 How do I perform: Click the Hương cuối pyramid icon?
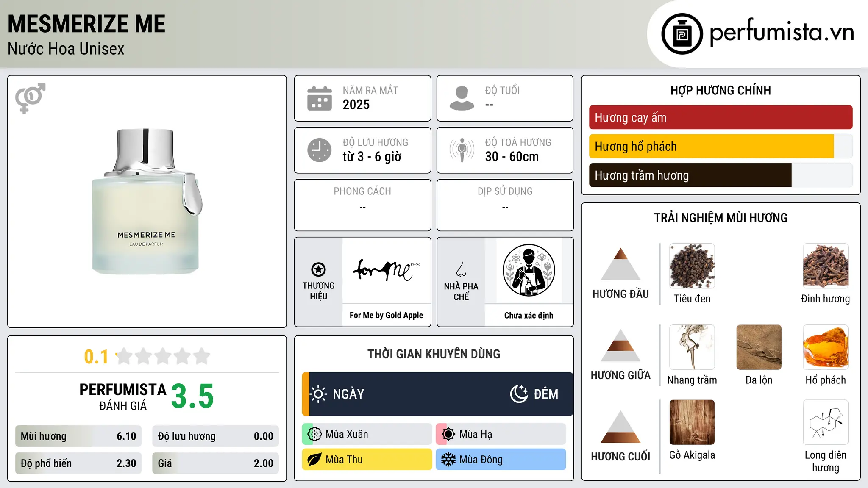tap(620, 427)
